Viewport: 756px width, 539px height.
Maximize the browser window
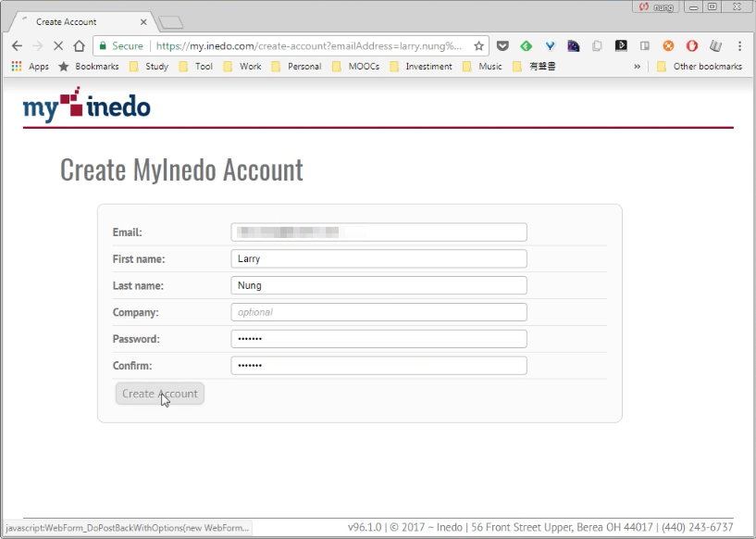coord(713,6)
